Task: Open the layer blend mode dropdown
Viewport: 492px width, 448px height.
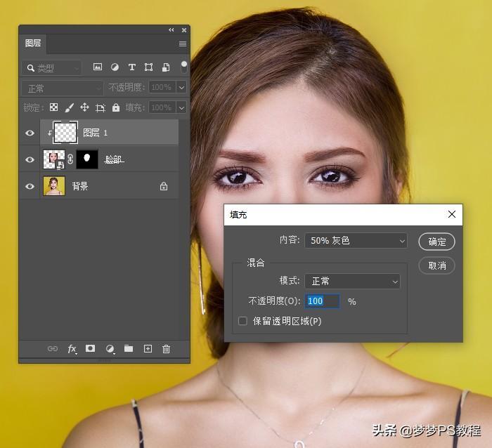Action: 63,88
